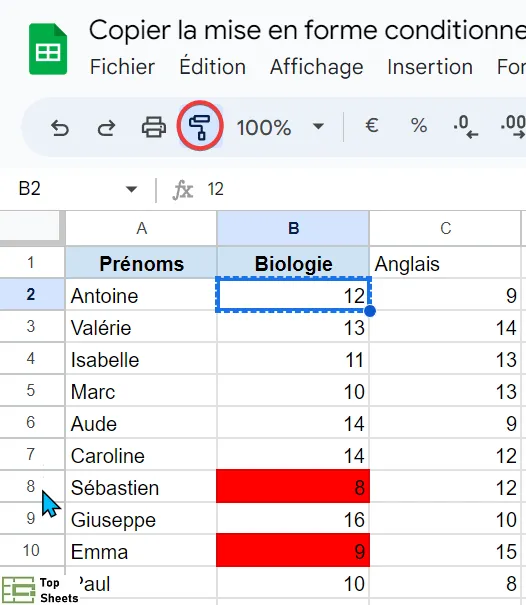Click the document title text
526x605 pixels.
click(307, 30)
